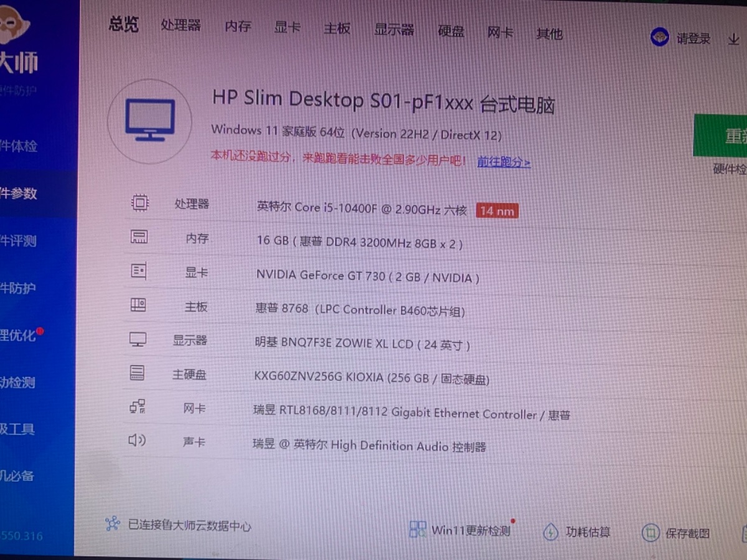This screenshot has height=560, width=747.
Task: Click the 主硬盘 row label
Action: point(189,375)
